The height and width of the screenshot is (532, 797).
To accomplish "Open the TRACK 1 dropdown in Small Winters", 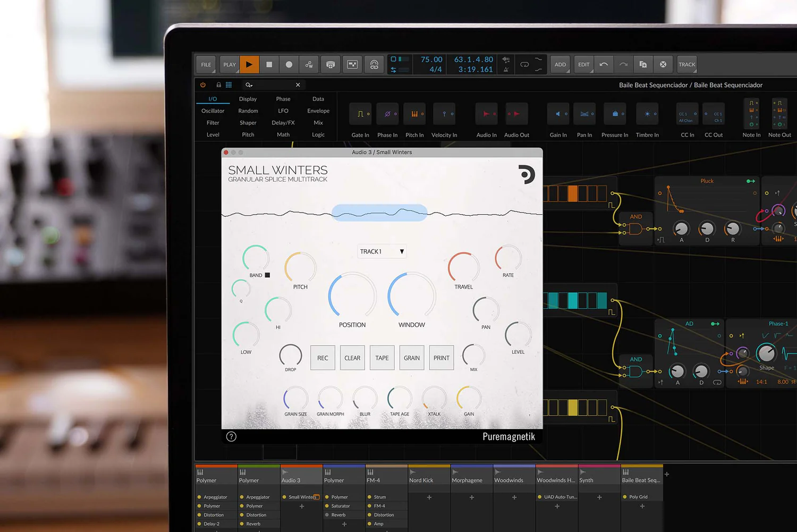I will tap(382, 251).
